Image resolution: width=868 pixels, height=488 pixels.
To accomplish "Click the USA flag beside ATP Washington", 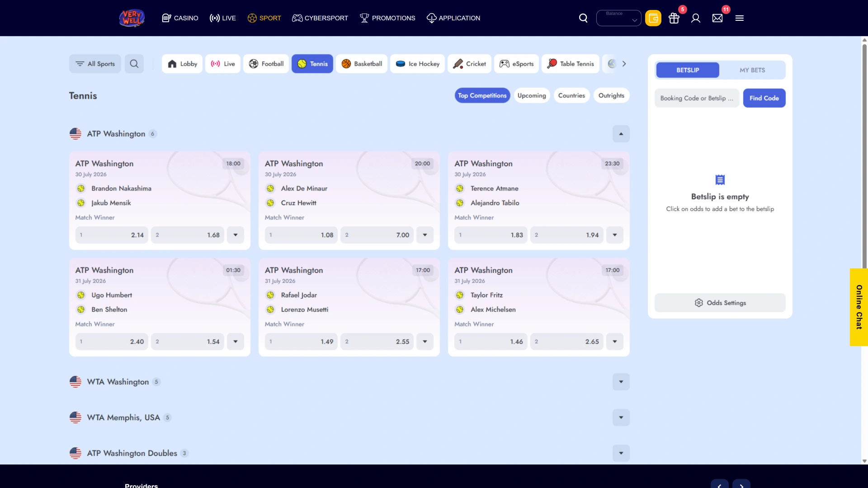I will pos(75,134).
